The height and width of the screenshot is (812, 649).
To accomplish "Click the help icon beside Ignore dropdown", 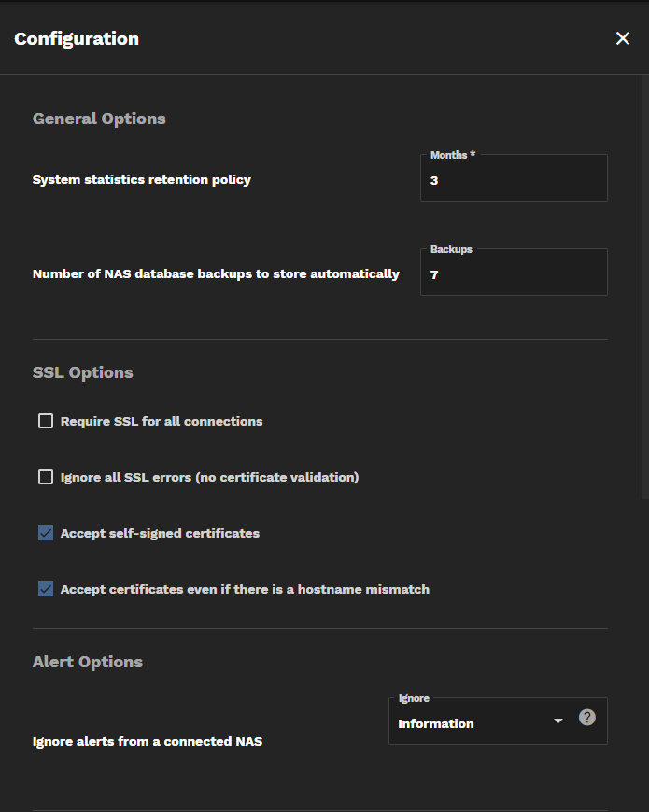I will pyautogui.click(x=586, y=718).
